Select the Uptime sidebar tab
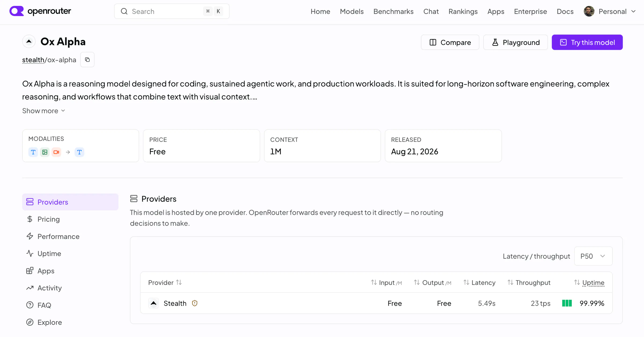Image resolution: width=644 pixels, height=337 pixels. coord(70,253)
